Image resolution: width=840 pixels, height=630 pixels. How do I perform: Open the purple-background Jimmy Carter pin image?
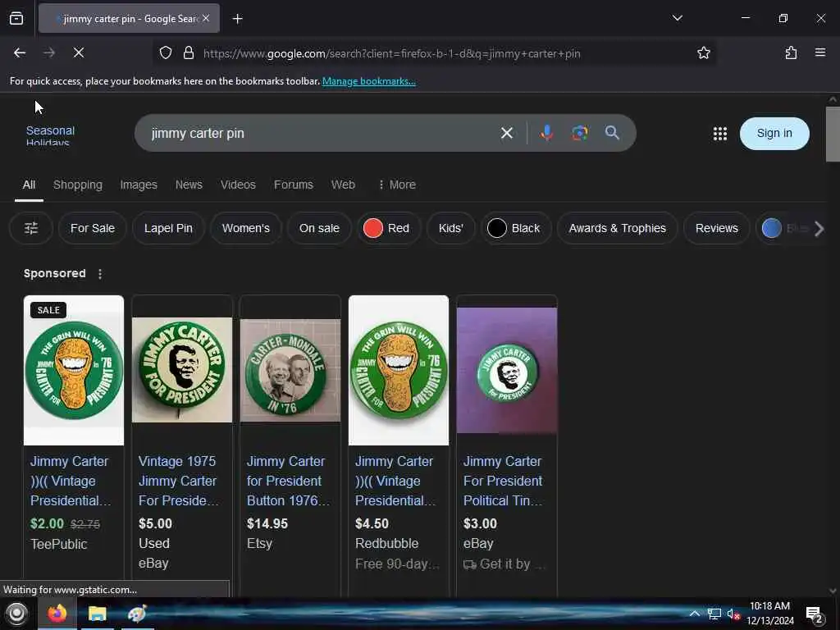507,370
